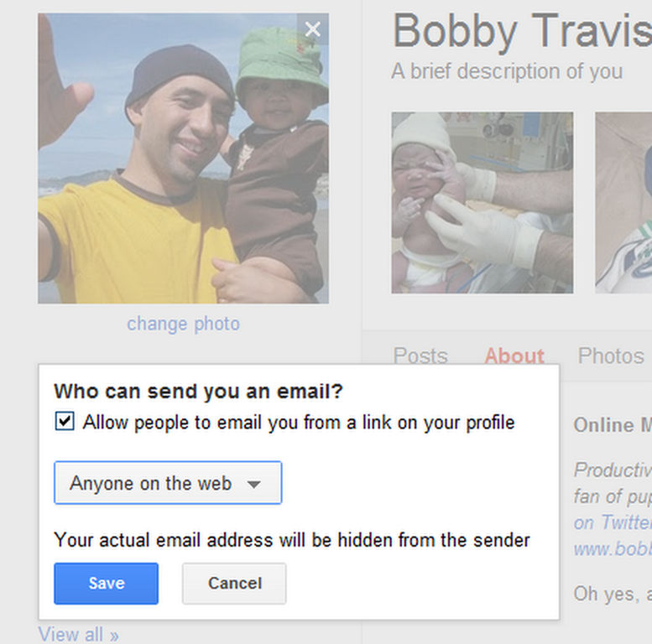Select the About tab
Viewport: 652px width, 644px height.
click(x=514, y=356)
